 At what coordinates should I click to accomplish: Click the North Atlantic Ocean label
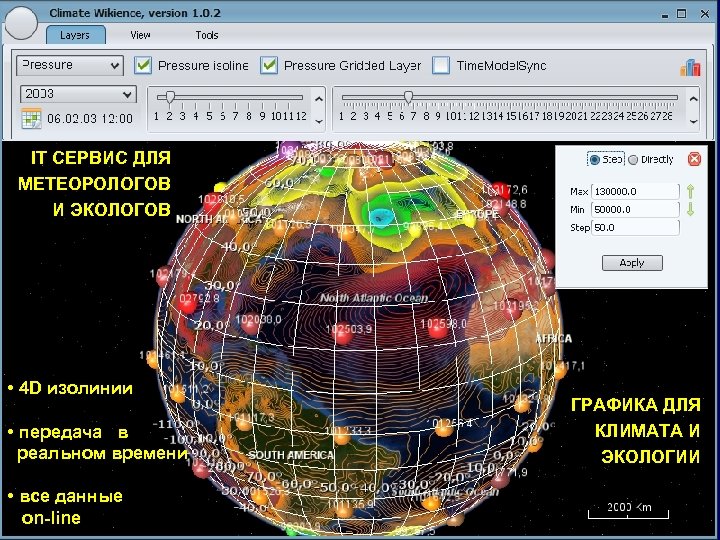point(374,298)
